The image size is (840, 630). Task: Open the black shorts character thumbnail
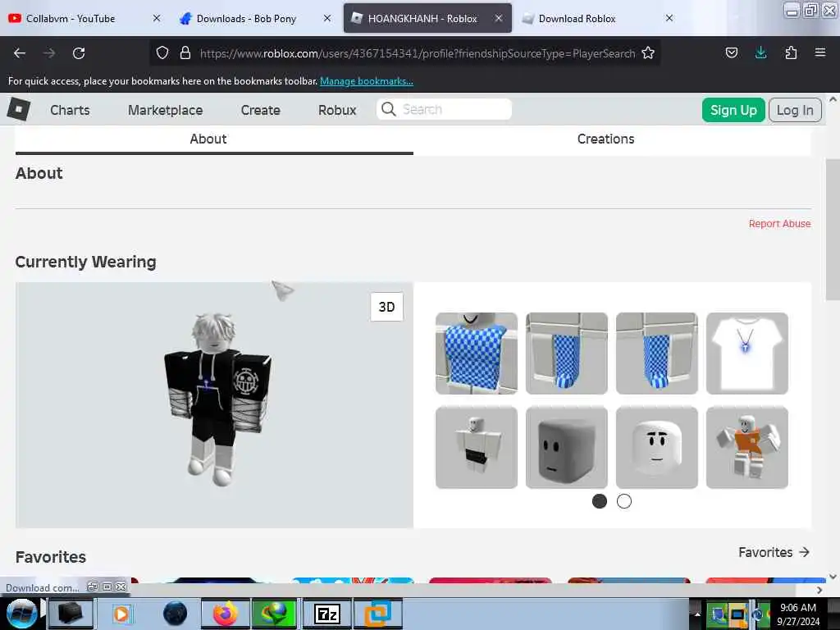[477, 447]
